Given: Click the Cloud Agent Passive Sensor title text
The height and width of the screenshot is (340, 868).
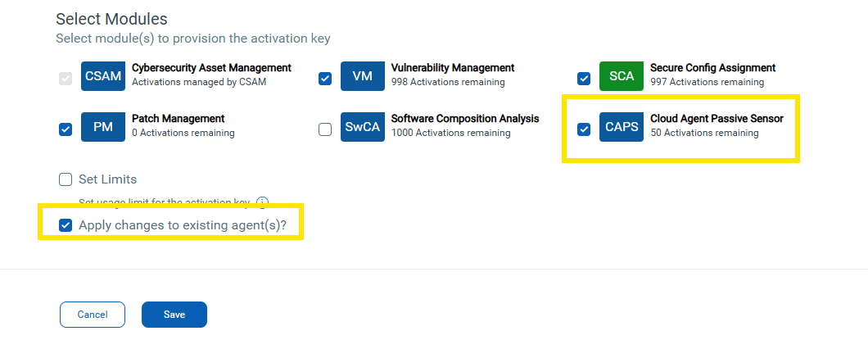Looking at the screenshot, I should (x=717, y=119).
